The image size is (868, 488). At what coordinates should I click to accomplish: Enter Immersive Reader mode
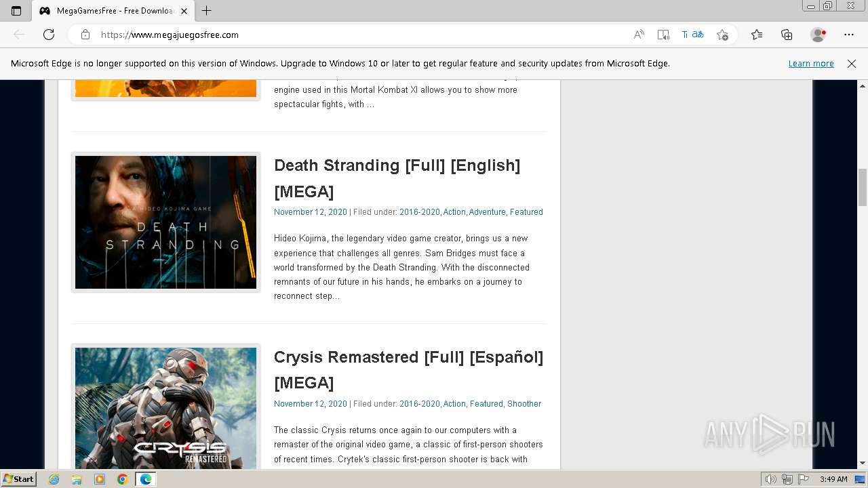point(663,35)
